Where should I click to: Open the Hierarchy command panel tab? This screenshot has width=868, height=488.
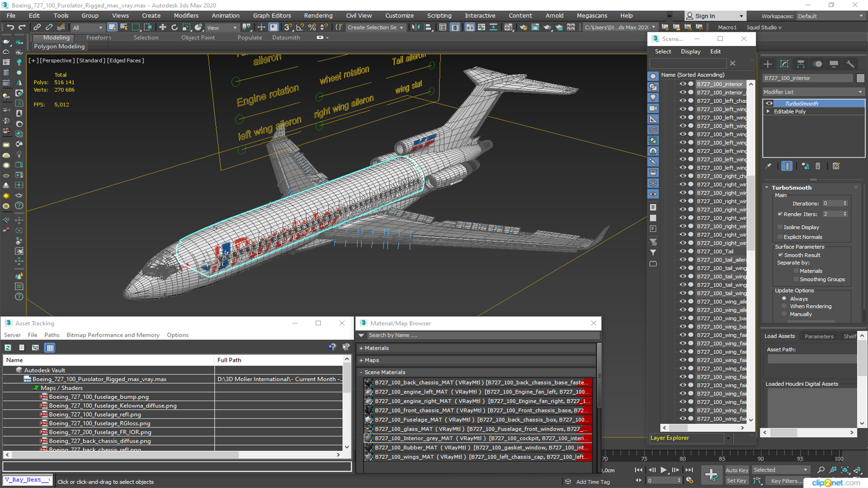(x=801, y=64)
